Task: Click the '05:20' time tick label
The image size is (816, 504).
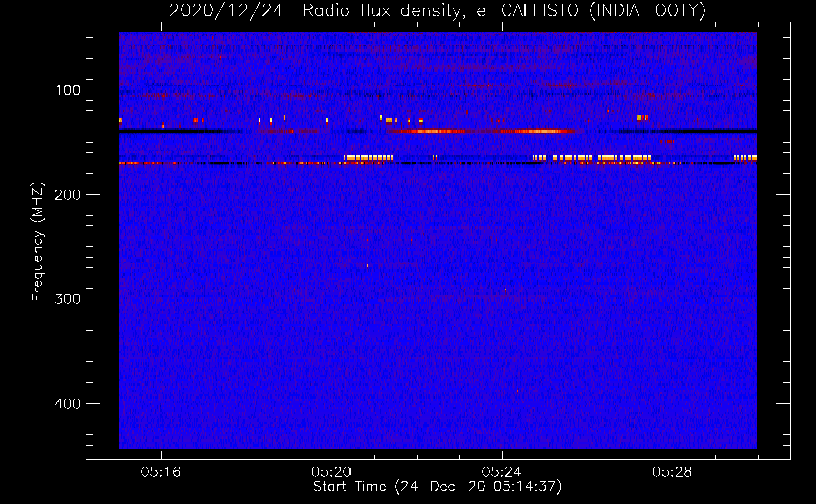Action: point(331,472)
